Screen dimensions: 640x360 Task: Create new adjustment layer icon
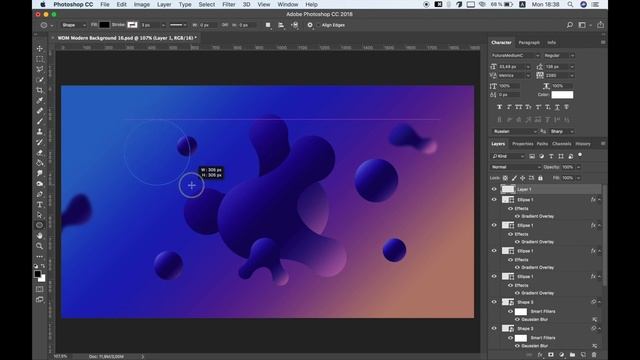click(562, 355)
